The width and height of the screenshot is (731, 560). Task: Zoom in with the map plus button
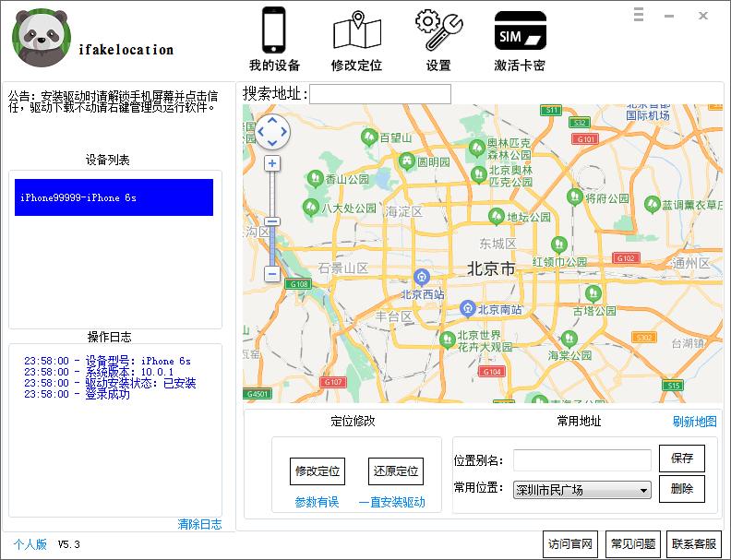point(272,163)
